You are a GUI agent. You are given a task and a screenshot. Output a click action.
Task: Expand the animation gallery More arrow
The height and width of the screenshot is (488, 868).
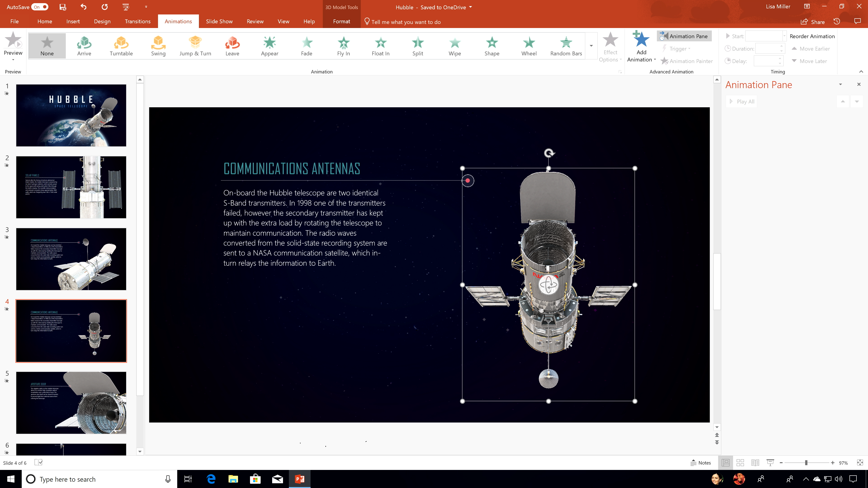591,46
